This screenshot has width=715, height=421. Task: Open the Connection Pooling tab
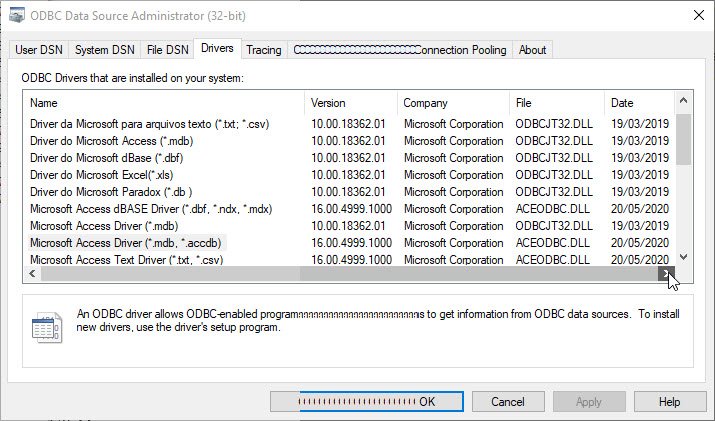[x=400, y=50]
